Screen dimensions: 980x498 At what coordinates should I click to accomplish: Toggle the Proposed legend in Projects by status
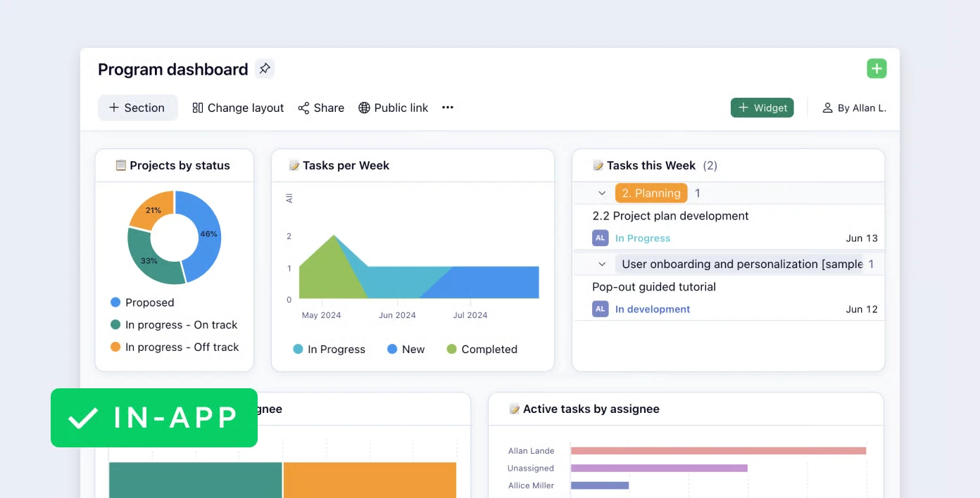[x=142, y=302]
